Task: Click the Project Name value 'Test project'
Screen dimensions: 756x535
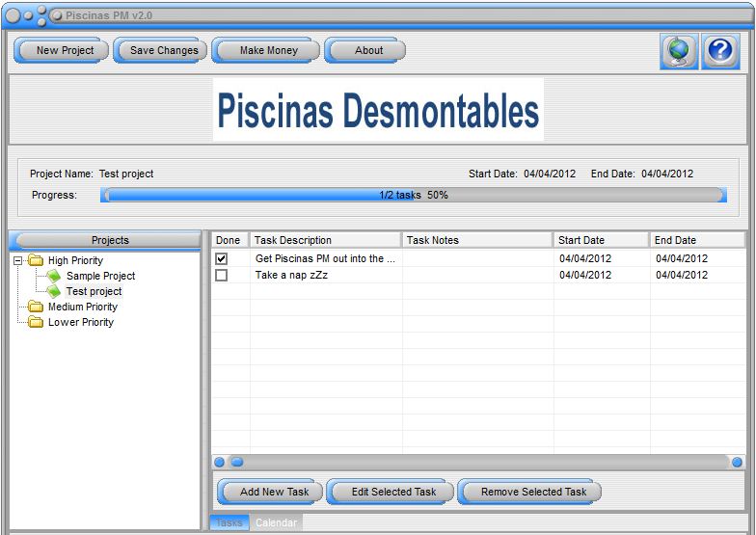Action: [126, 174]
